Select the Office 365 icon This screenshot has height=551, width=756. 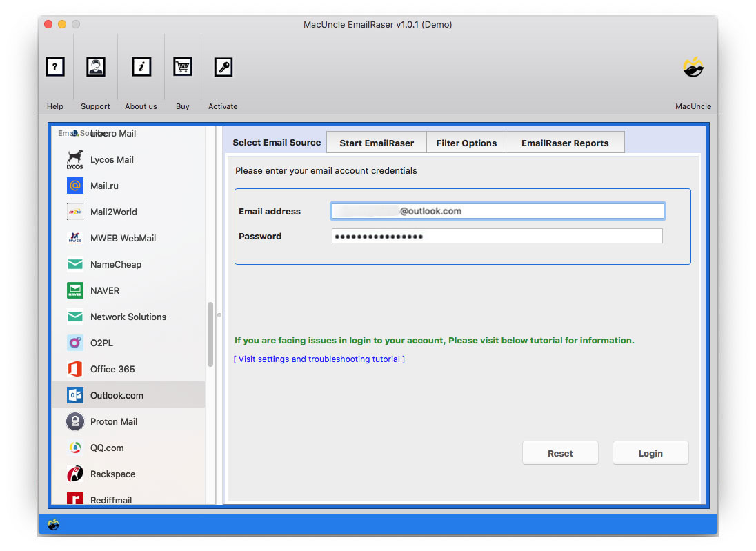tap(74, 369)
